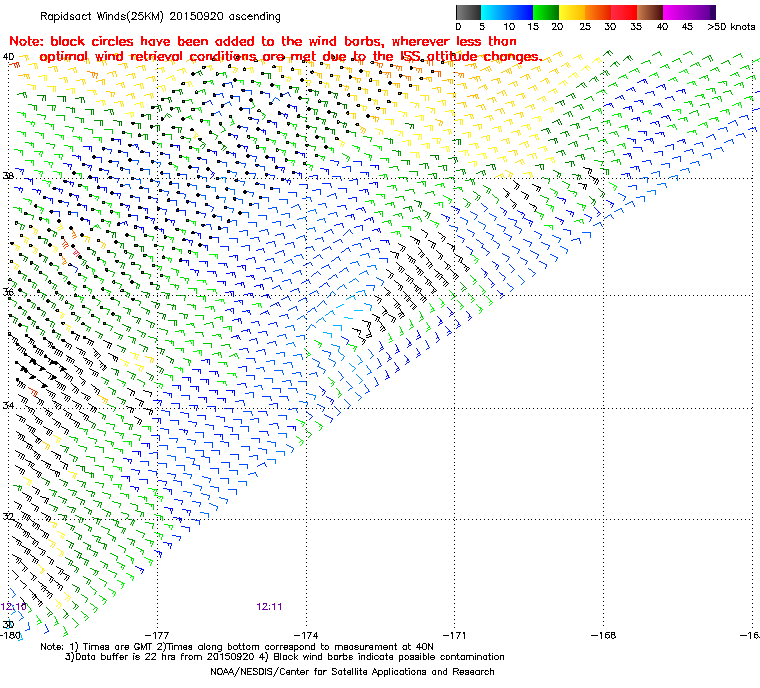Click the footnote line 'Times are GMT'
Image resolution: width=760 pixels, height=688 pixels.
[237, 647]
